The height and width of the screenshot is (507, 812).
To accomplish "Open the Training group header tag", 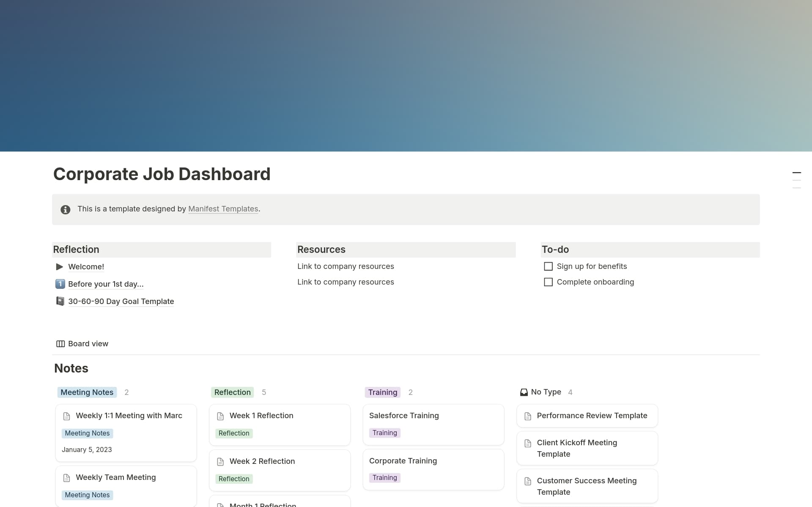I will [x=382, y=392].
